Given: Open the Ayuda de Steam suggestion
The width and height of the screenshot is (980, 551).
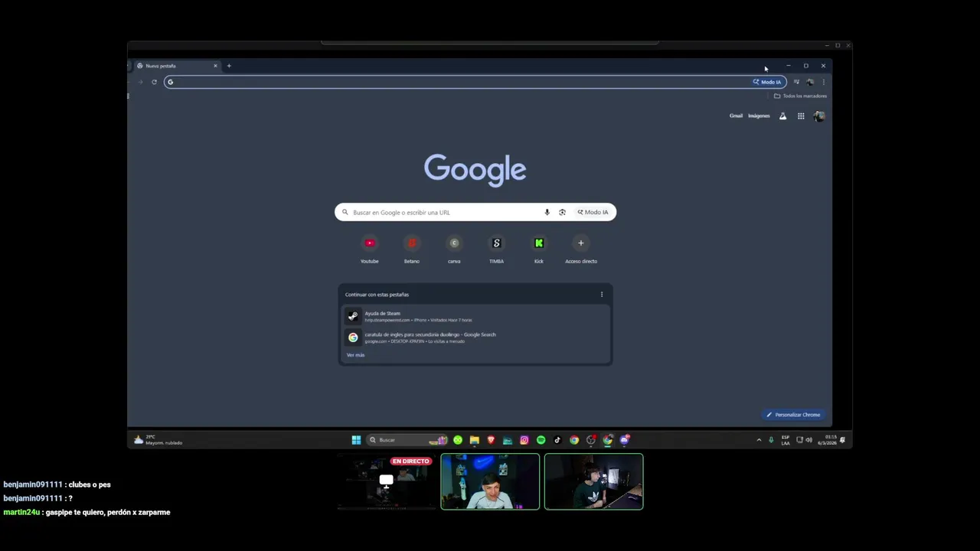Looking at the screenshot, I should tap(475, 316).
